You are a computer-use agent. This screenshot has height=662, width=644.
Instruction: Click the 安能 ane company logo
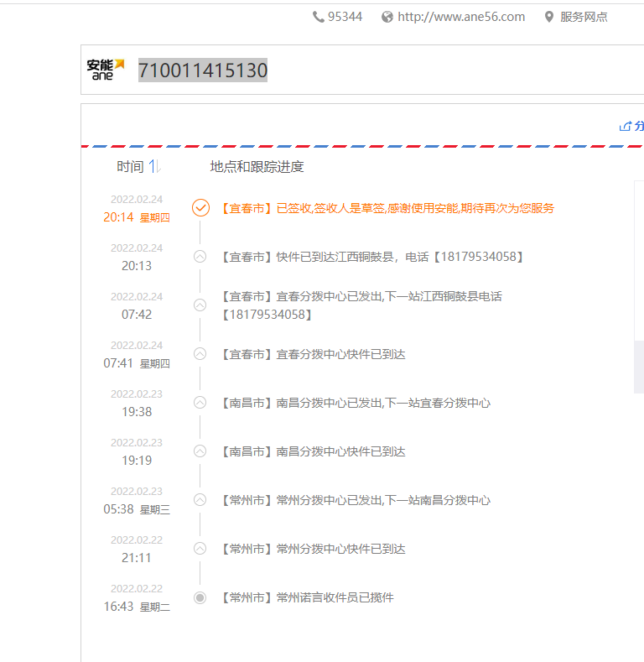pyautogui.click(x=106, y=70)
